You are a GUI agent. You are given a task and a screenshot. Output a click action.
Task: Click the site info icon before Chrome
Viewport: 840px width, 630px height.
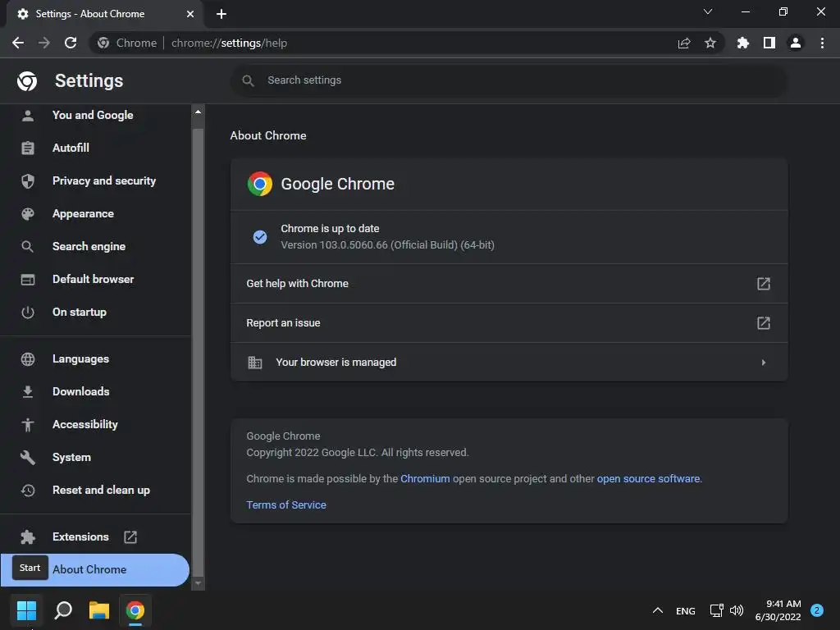pyautogui.click(x=103, y=43)
